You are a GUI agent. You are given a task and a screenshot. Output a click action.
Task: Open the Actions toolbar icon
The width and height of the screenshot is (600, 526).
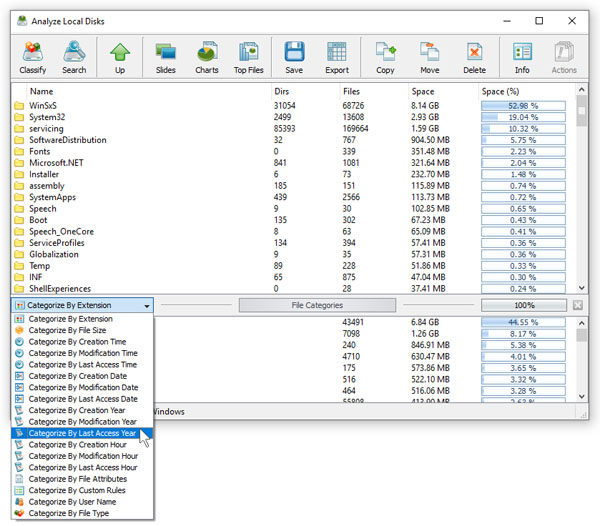tap(564, 57)
